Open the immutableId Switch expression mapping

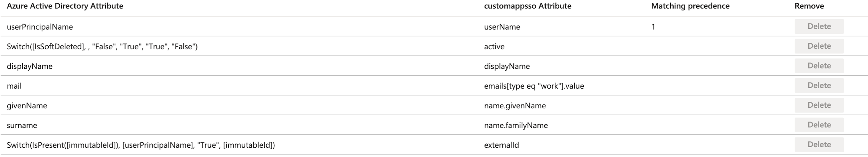tap(140, 145)
